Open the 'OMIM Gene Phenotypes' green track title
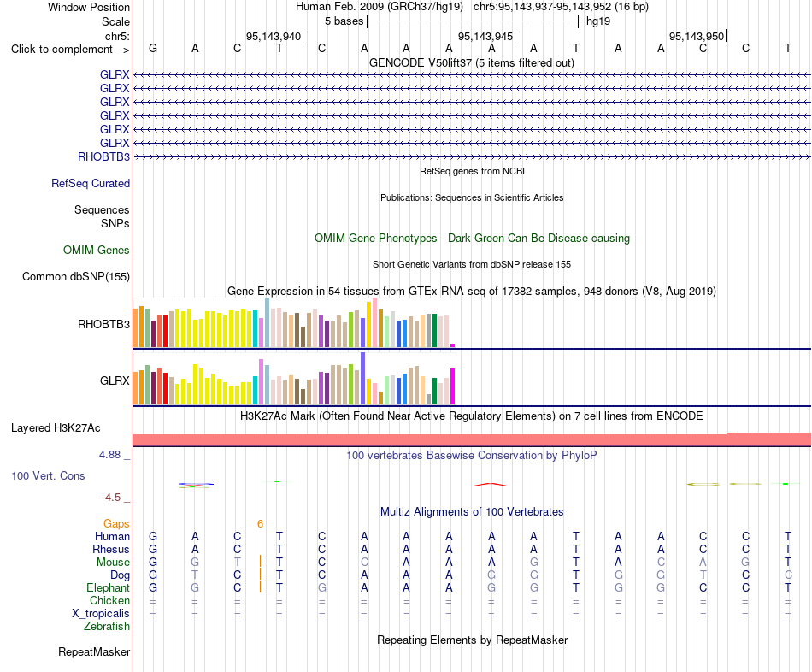Screen dimensions: 812x672 [472, 239]
